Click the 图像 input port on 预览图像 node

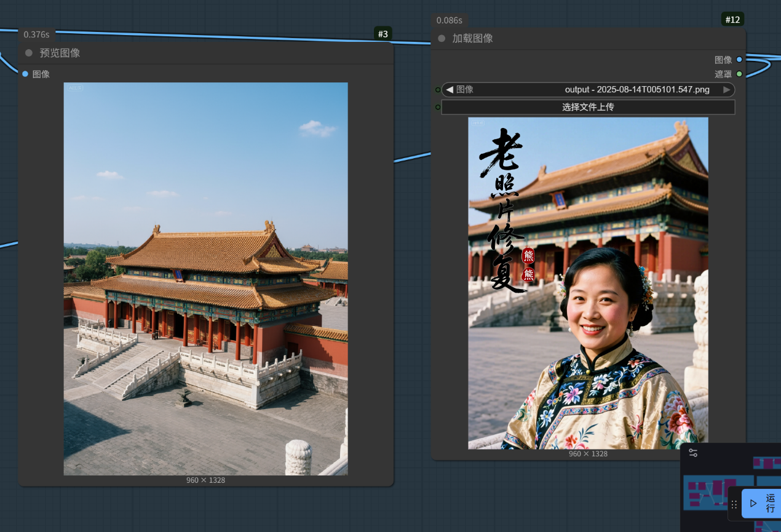25,74
